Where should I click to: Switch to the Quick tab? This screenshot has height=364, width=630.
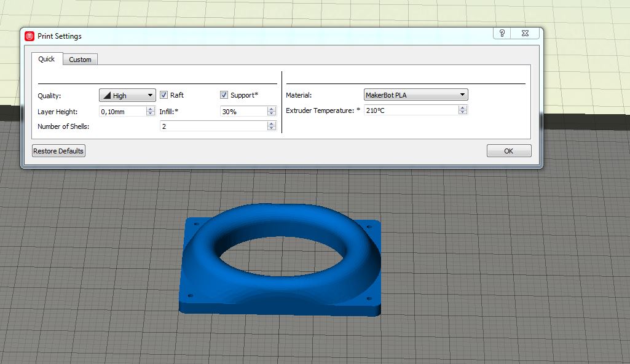pyautogui.click(x=47, y=59)
